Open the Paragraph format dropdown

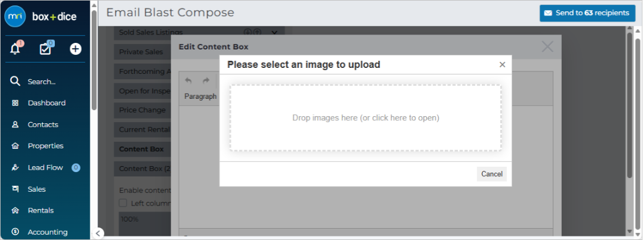pyautogui.click(x=200, y=96)
